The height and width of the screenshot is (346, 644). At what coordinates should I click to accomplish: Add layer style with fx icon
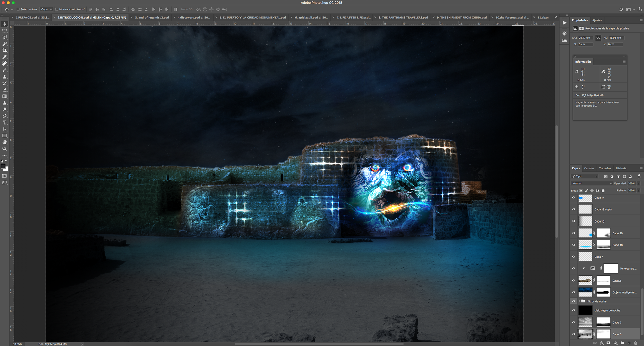tap(602, 343)
